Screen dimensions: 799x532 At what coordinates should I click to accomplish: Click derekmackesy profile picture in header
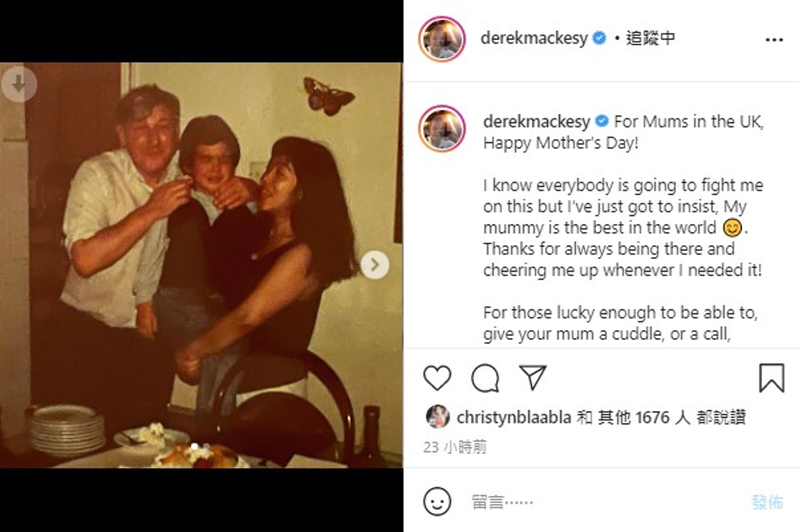[442, 39]
